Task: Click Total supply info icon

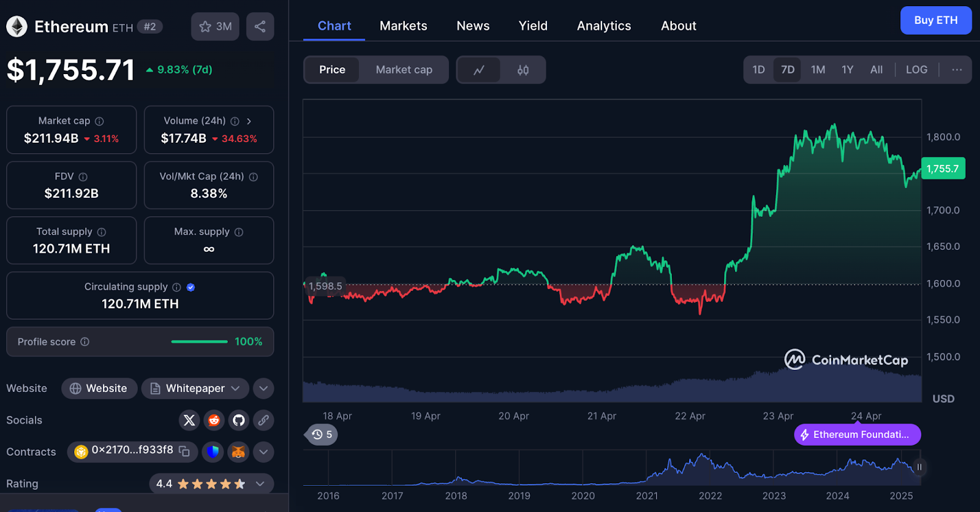Action: click(x=102, y=232)
